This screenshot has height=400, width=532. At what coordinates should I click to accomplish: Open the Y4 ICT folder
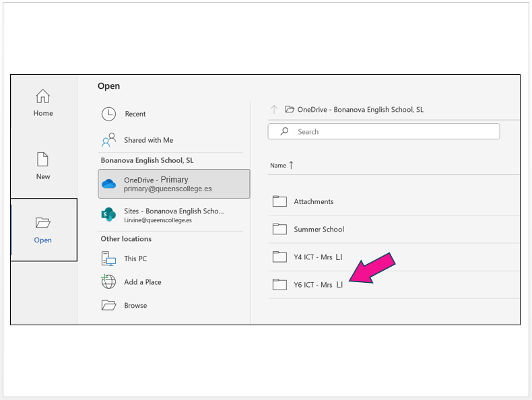(318, 257)
